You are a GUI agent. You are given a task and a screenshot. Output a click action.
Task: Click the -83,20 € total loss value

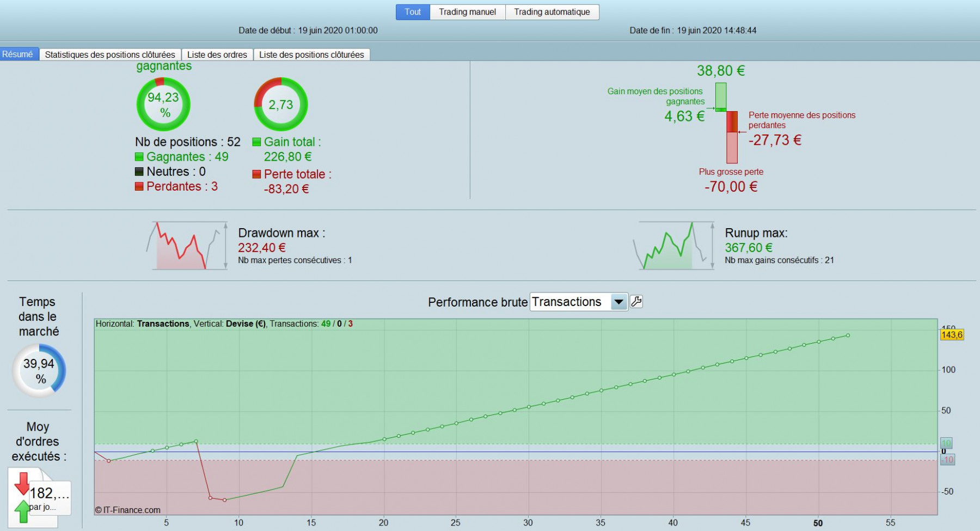coord(286,189)
